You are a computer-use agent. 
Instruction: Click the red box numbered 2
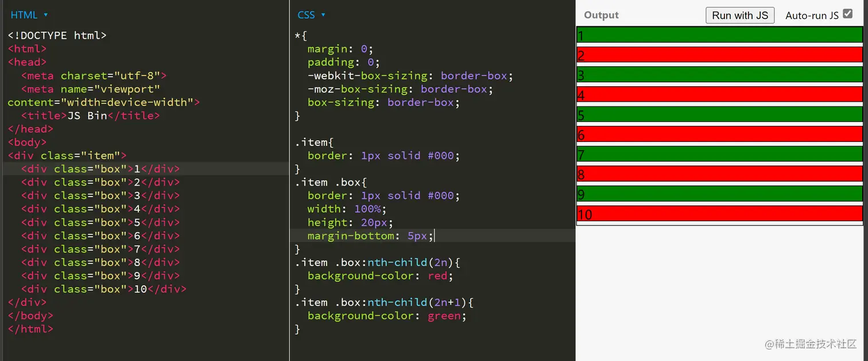pos(719,55)
